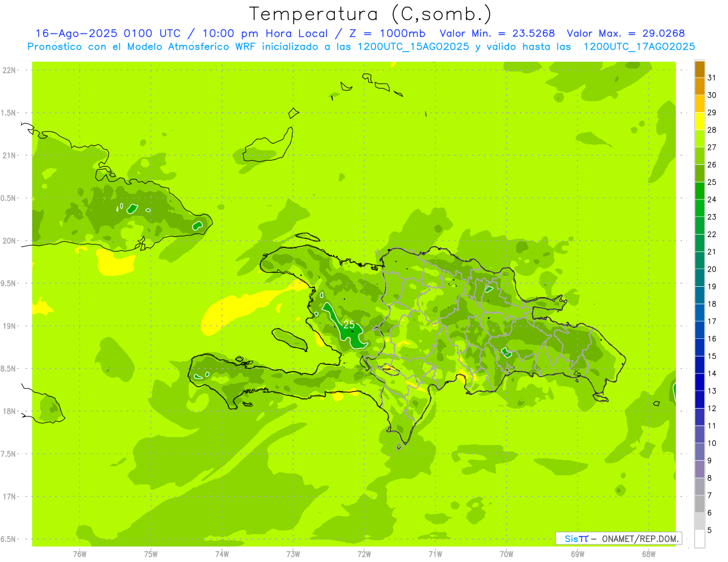Click the '18N' latitude axis label
The height and width of the screenshot is (562, 728).
[10, 411]
